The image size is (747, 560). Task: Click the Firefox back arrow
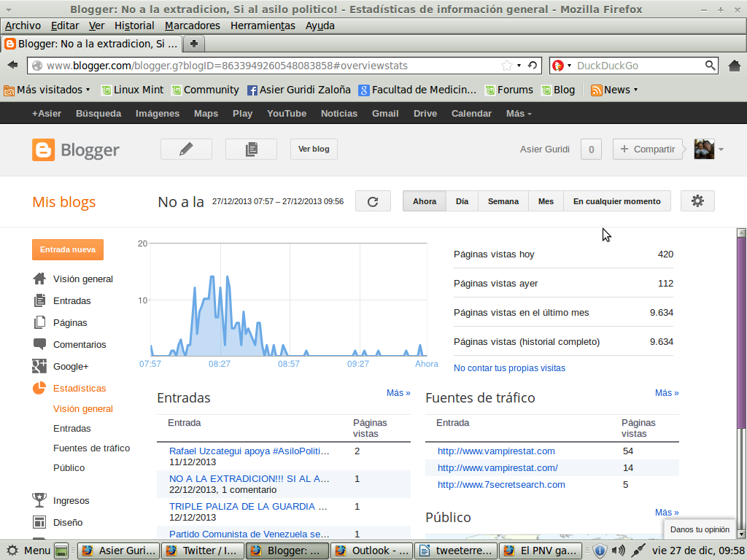(13, 65)
